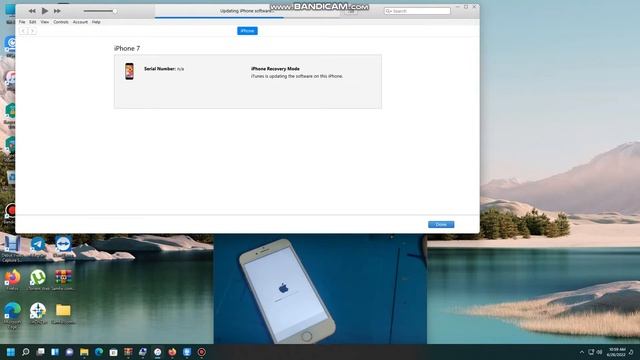Open Microsoft Edge from the taskbar

pyautogui.click(x=99, y=352)
